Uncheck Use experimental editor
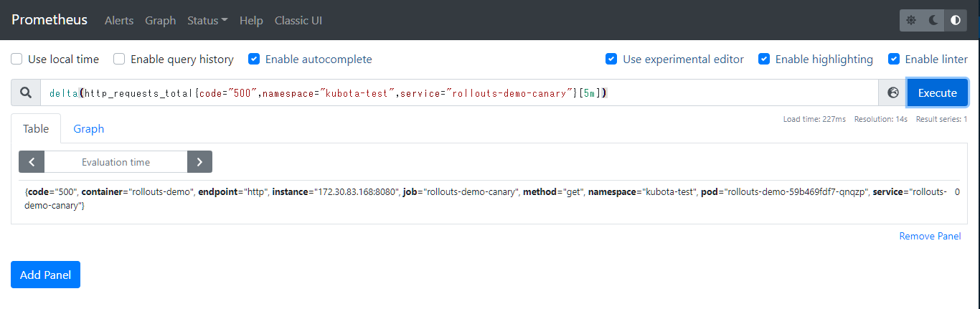The image size is (980, 309). 611,59
